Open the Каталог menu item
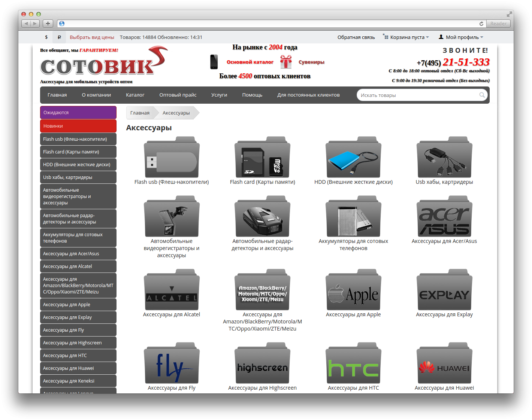Image resolution: width=532 pixels, height=420 pixels. pos(135,95)
